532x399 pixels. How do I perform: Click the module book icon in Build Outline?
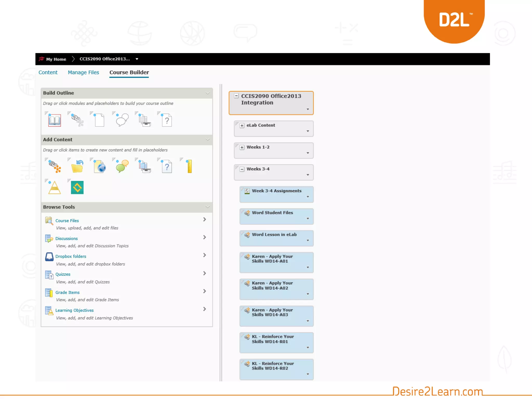point(55,120)
